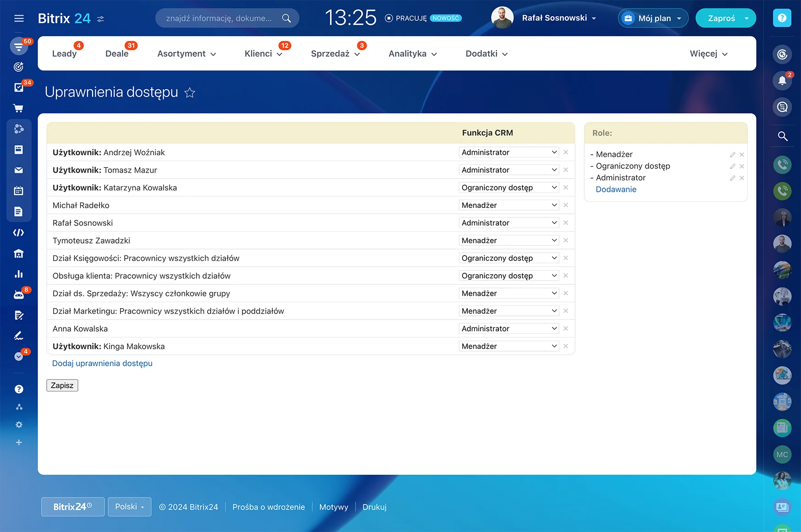This screenshot has width=801, height=532.
Task: Remove the Menadżer role with its X
Action: [x=741, y=154]
